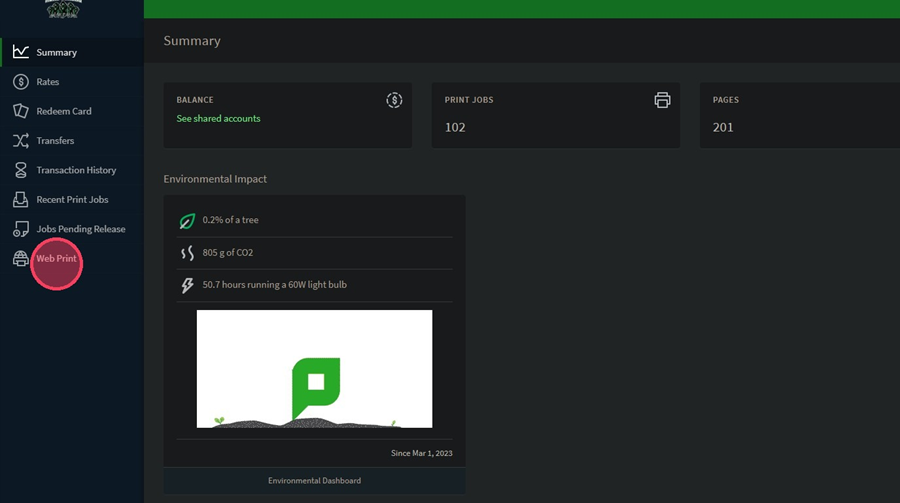
Task: Click the Jobs Pending Release icon
Action: click(x=21, y=229)
